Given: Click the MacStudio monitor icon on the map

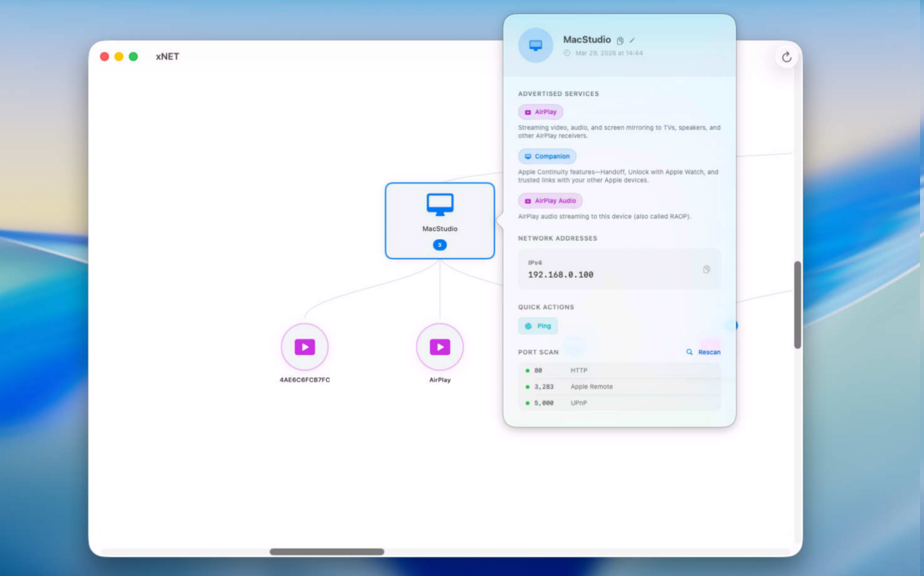Looking at the screenshot, I should 440,205.
